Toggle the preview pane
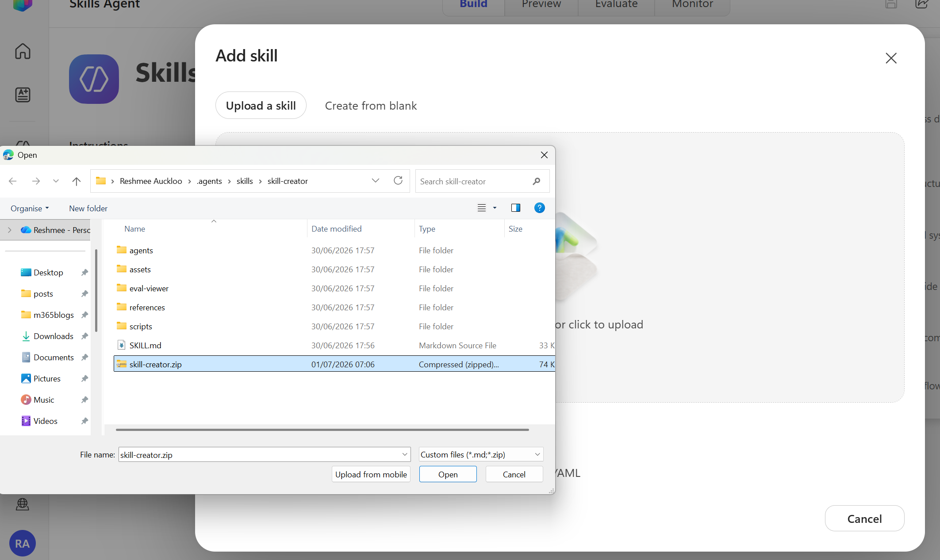 tap(516, 208)
